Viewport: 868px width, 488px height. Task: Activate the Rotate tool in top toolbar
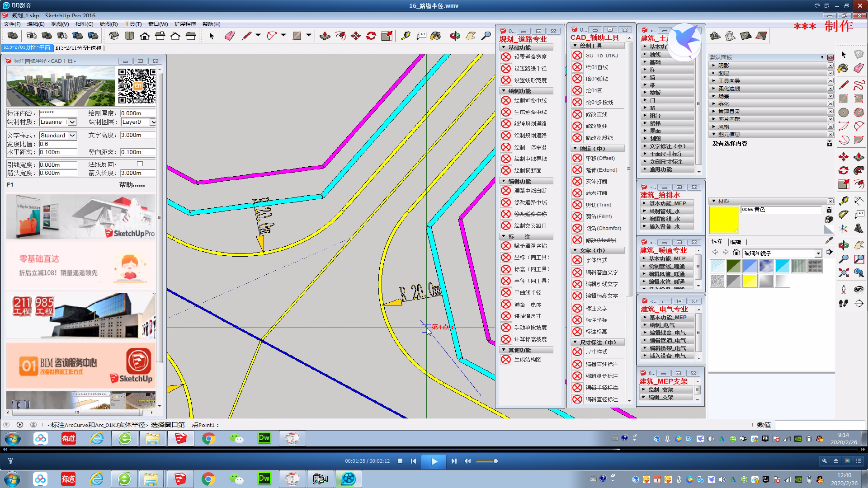[371, 36]
